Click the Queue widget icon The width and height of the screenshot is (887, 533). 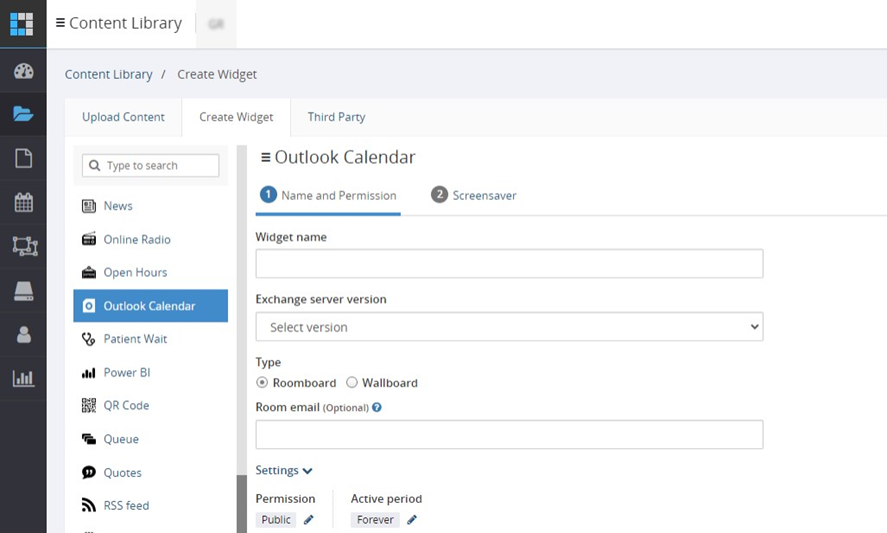click(89, 439)
